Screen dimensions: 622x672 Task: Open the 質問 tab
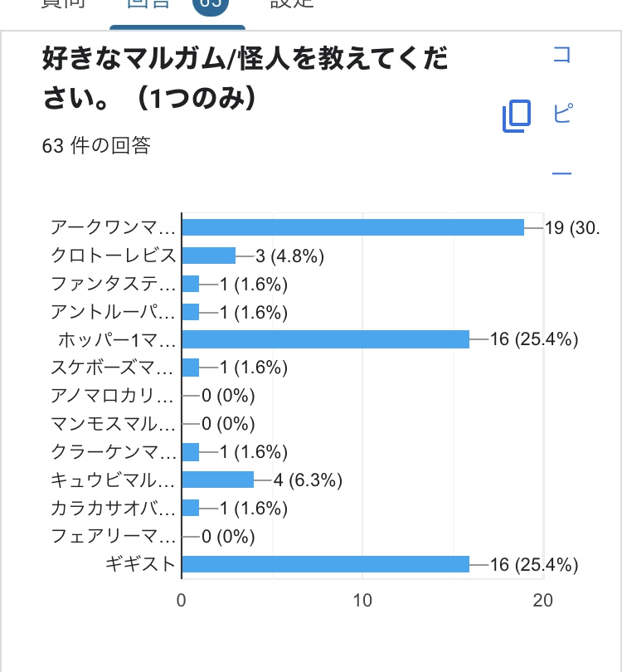pyautogui.click(x=62, y=4)
